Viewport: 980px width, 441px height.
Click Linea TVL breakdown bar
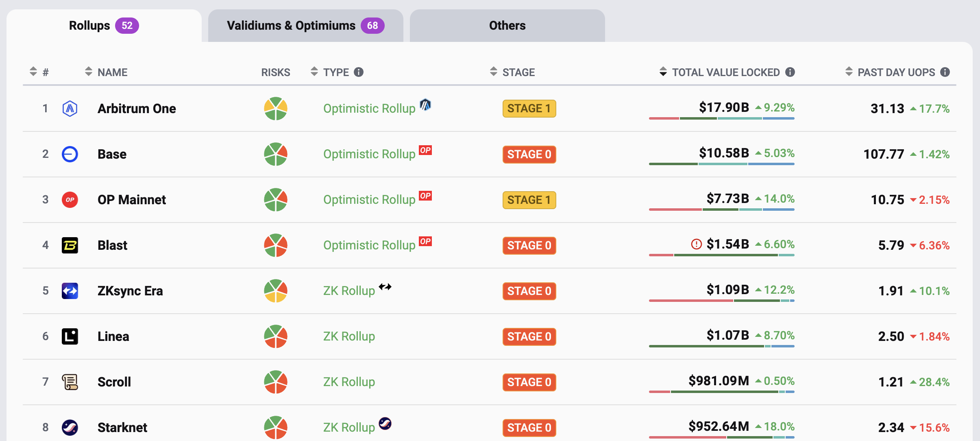pyautogui.click(x=722, y=346)
